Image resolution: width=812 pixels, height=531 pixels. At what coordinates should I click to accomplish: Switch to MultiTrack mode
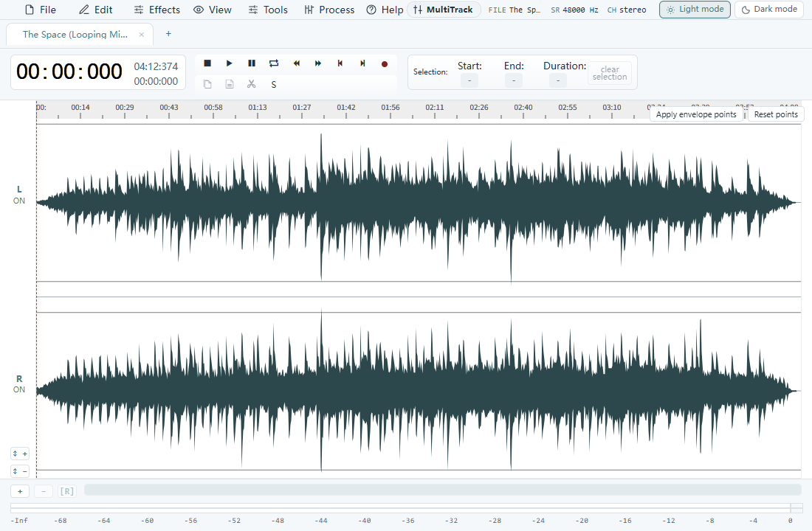(x=444, y=10)
